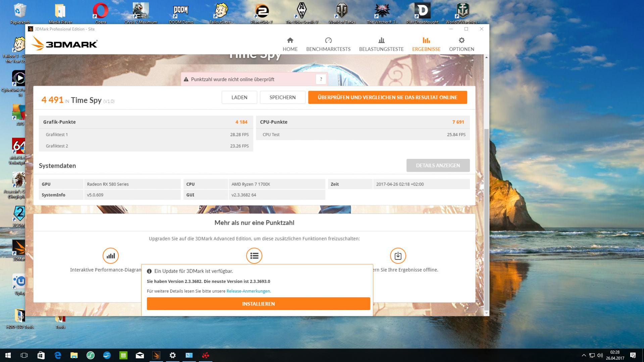
Task: Select the Ergebnisse tab
Action: [426, 44]
